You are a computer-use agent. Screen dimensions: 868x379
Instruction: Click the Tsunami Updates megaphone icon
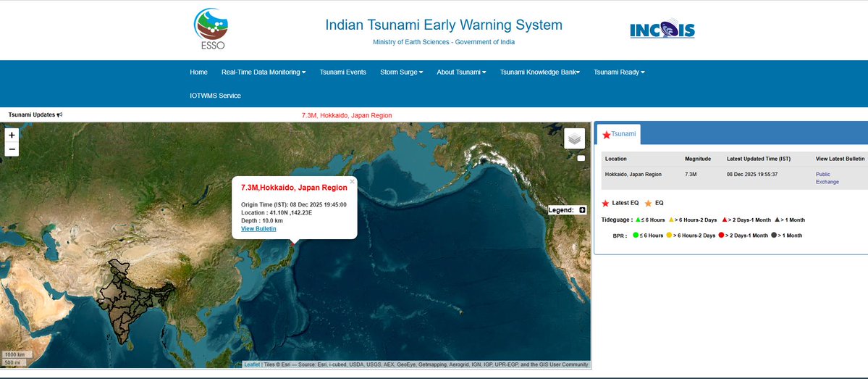[x=60, y=114]
